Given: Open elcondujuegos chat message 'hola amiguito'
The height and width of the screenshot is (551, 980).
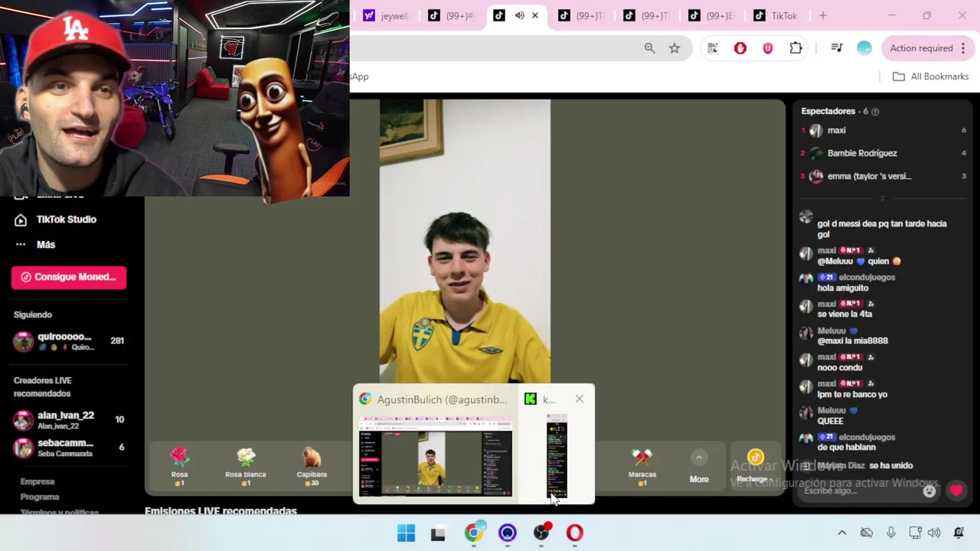Looking at the screenshot, I should tap(843, 289).
